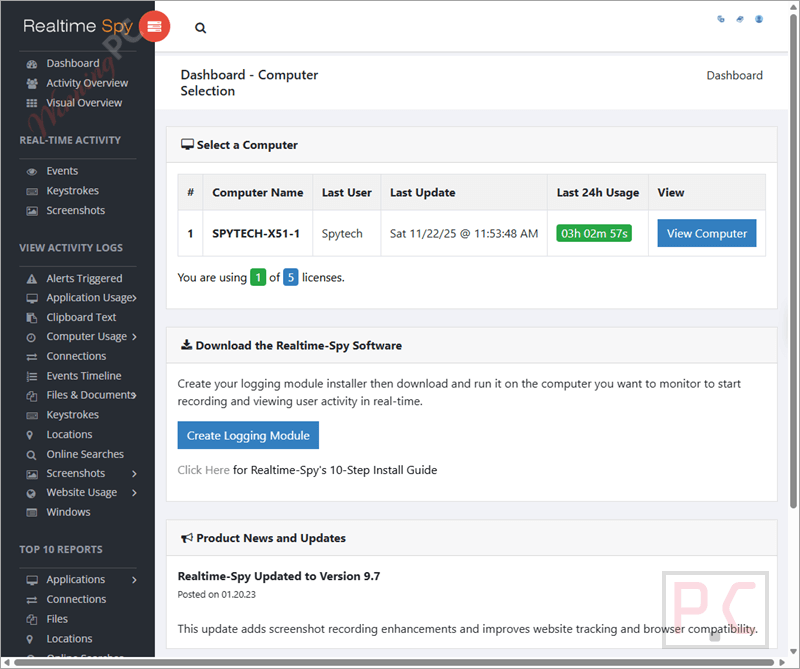Click the last user cell Spytech

point(342,234)
